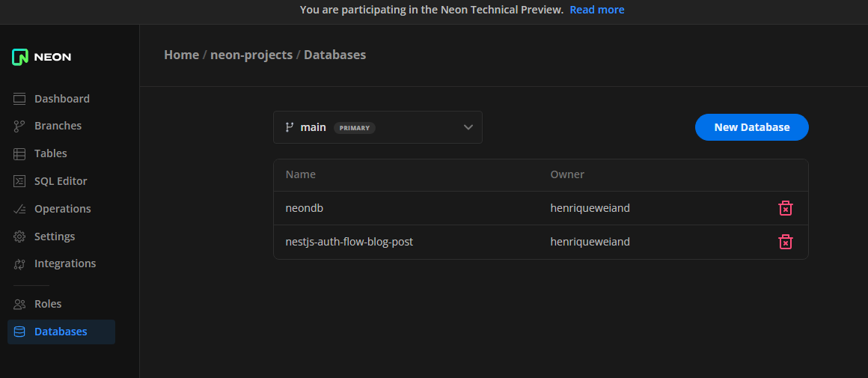Click the Databases cylinder icon
Screen dimensions: 868x378
click(x=19, y=332)
